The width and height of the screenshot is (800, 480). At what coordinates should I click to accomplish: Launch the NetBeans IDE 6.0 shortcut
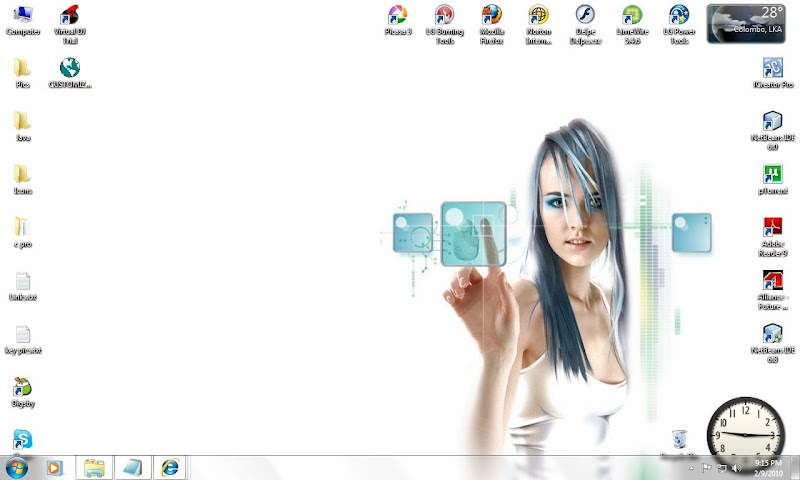[773, 131]
